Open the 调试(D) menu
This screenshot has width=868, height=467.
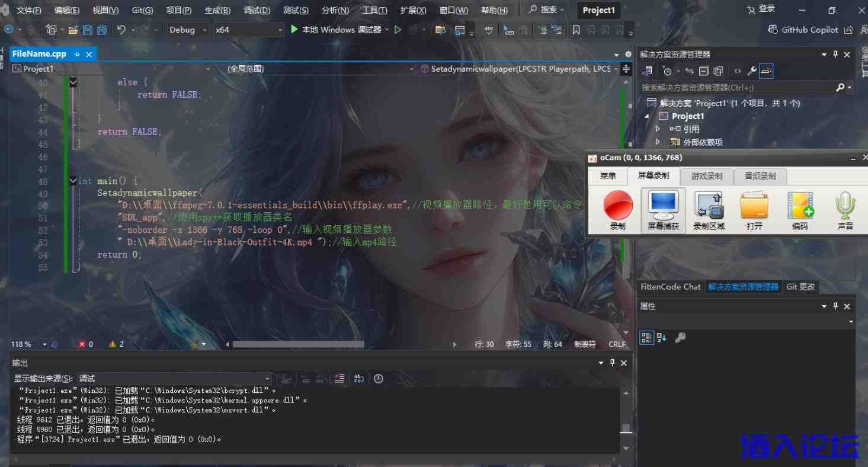coord(257,10)
